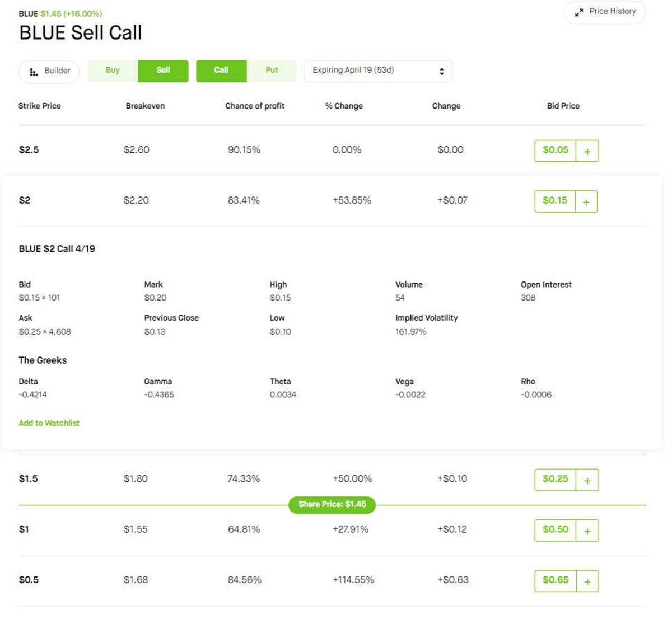This screenshot has height=624, width=672.
Task: Add the $1.5 strike call option
Action: [587, 480]
